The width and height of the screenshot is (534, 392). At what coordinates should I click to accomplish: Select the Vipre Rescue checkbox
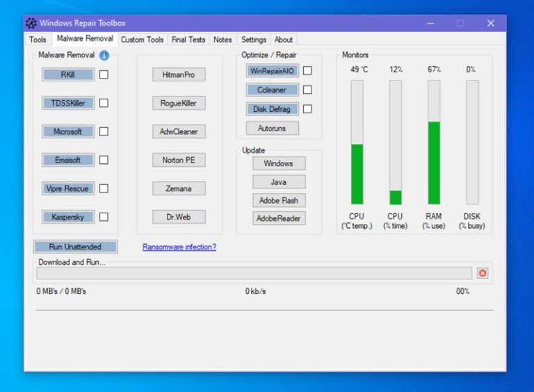104,188
